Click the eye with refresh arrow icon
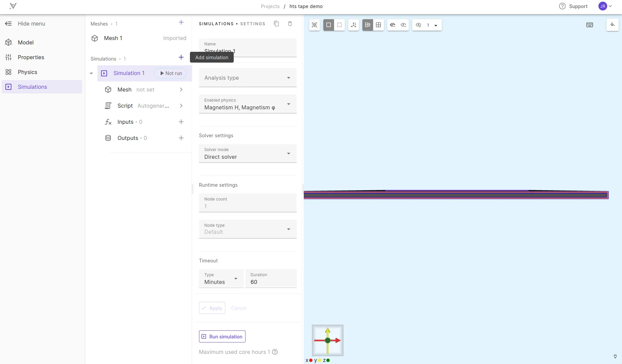622x364 pixels. pos(419,25)
